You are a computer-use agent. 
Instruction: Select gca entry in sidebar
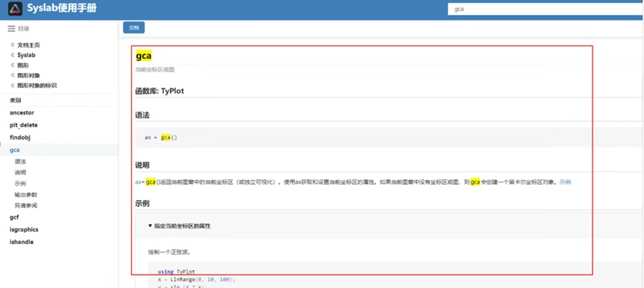(x=15, y=150)
